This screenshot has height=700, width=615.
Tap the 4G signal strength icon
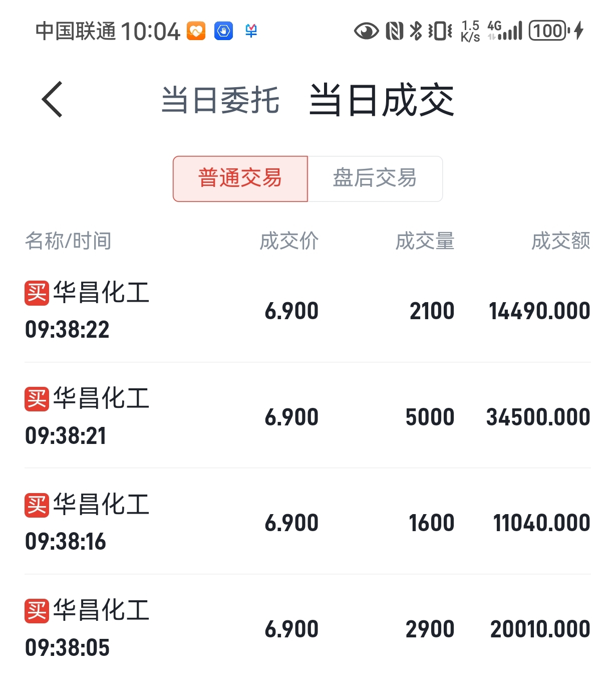pos(505,31)
